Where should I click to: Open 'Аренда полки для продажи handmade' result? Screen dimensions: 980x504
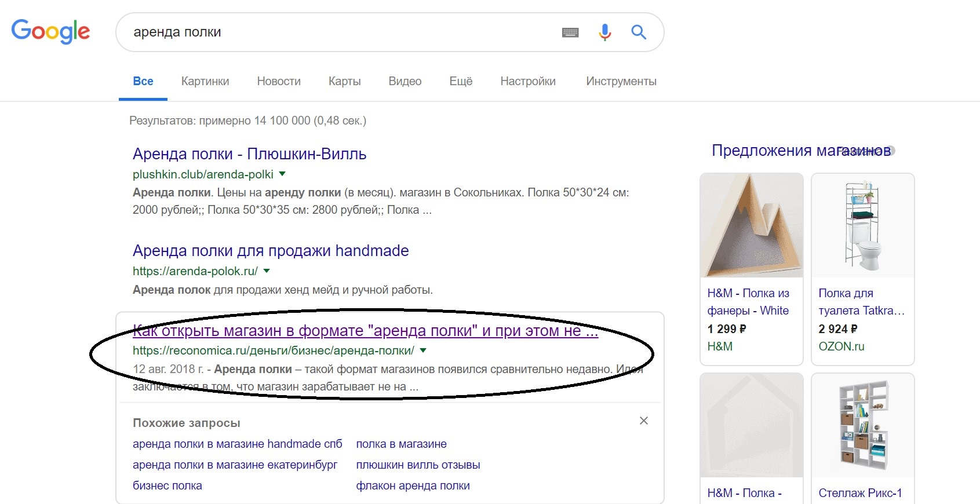(271, 251)
